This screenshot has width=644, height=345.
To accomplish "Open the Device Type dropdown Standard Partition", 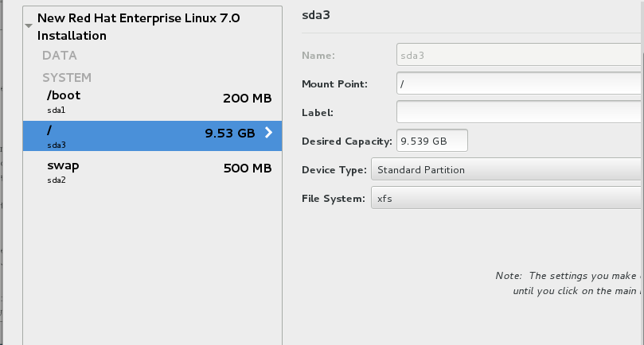I will pos(506,169).
